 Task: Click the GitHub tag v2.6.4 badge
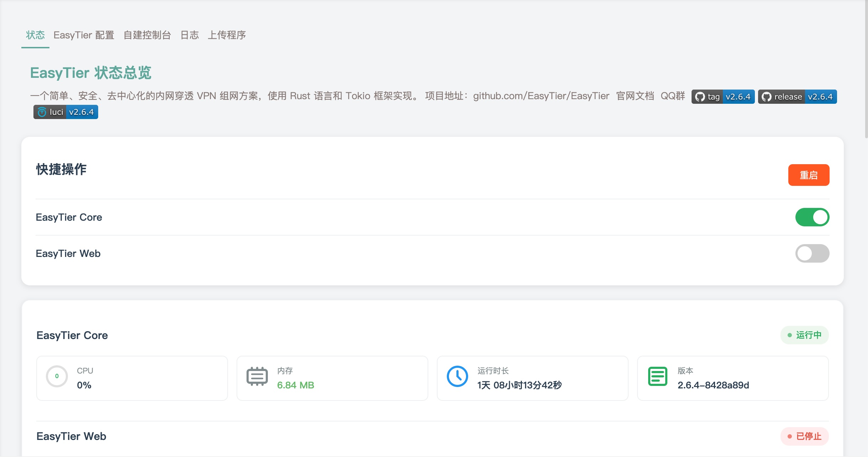click(723, 97)
